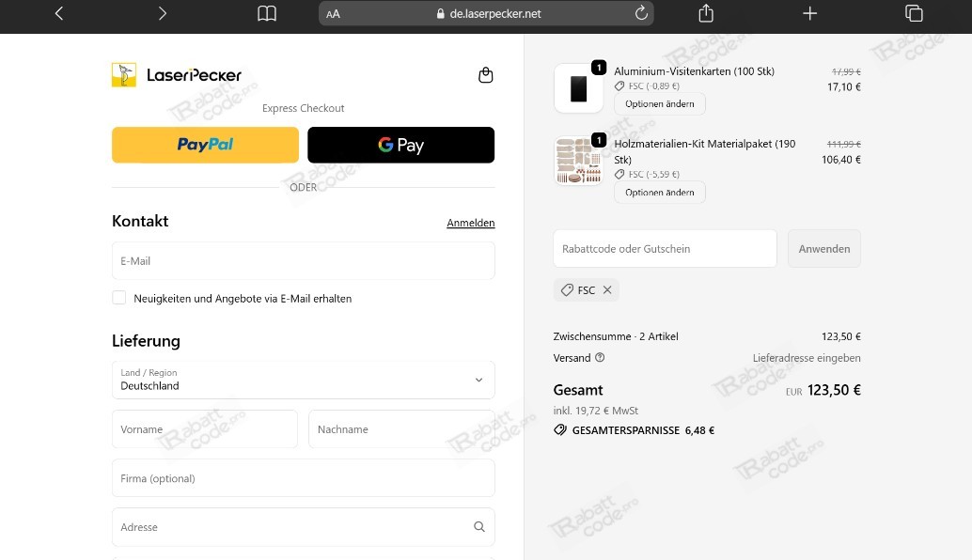Remove the FSC discount code tag
Image resolution: width=972 pixels, height=560 pixels.
point(607,290)
